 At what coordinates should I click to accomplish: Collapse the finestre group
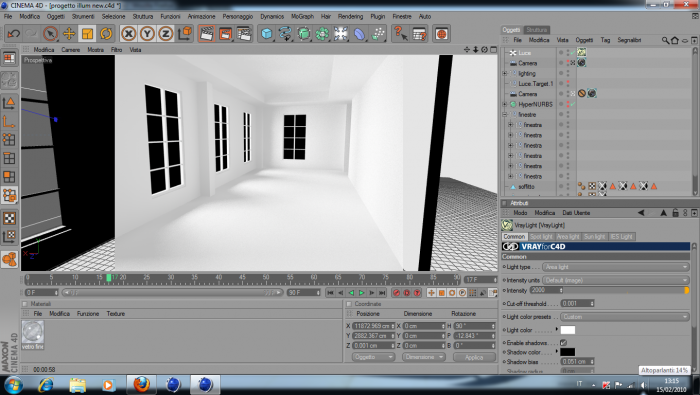[x=505, y=114]
